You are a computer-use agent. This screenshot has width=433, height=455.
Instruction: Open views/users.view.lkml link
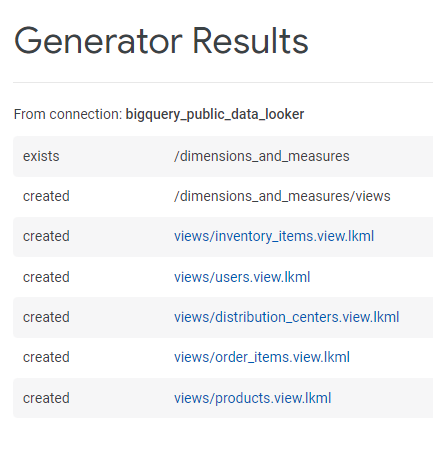coord(242,277)
